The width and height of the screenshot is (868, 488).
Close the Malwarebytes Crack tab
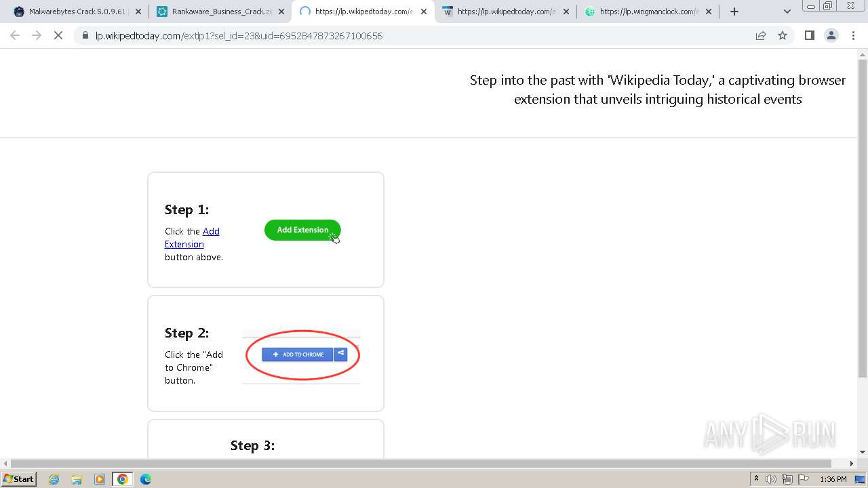tap(138, 12)
